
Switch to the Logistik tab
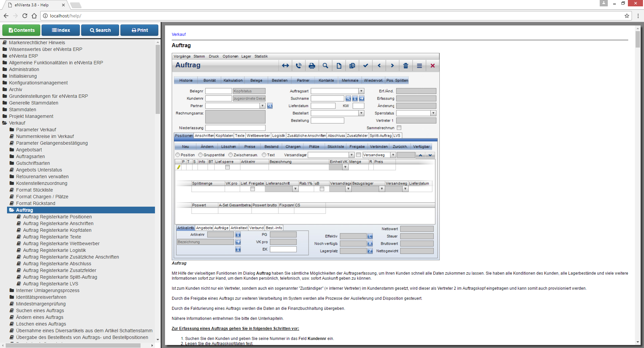(x=278, y=136)
